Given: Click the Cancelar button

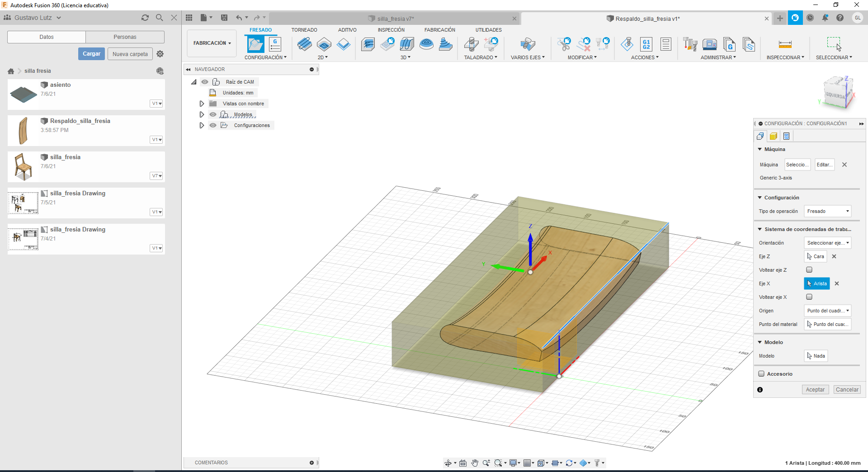Looking at the screenshot, I should click(x=847, y=390).
